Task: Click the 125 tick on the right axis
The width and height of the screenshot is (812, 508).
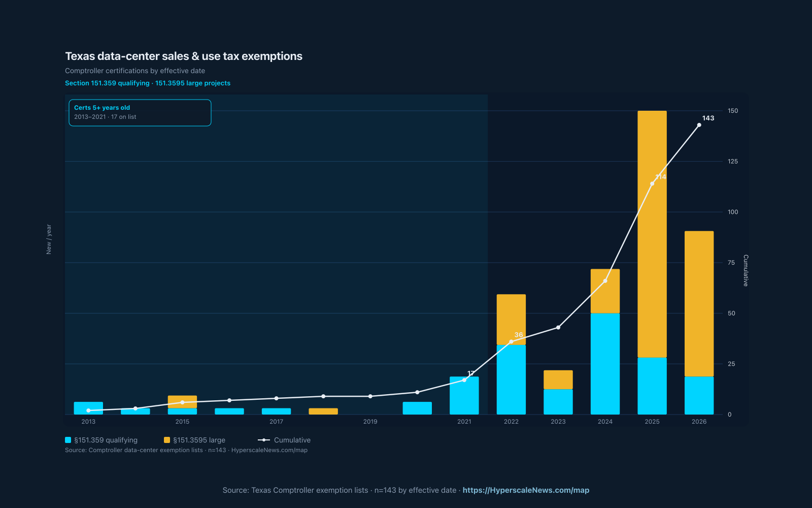Action: click(x=733, y=162)
